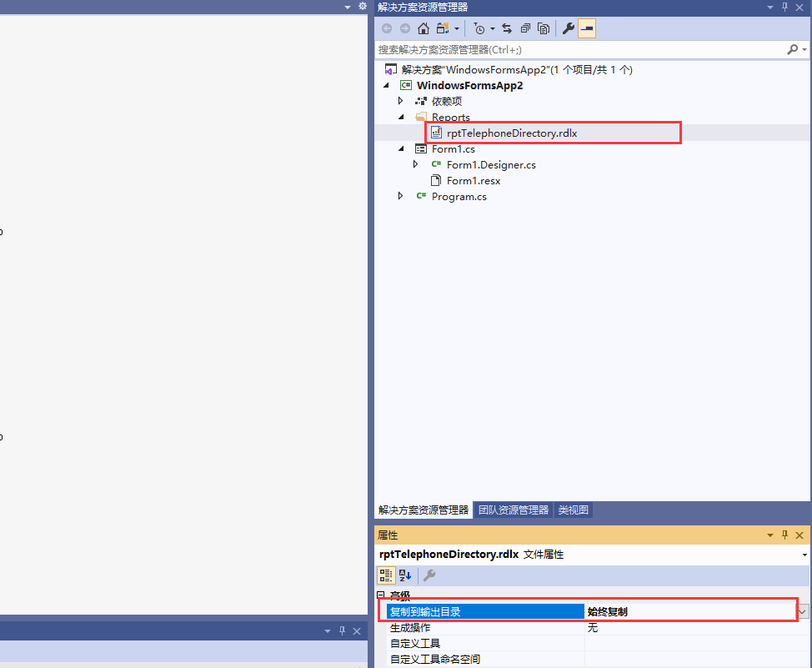812x668 pixels.
Task: Open the 始终复制 value dropdown
Action: [x=803, y=611]
